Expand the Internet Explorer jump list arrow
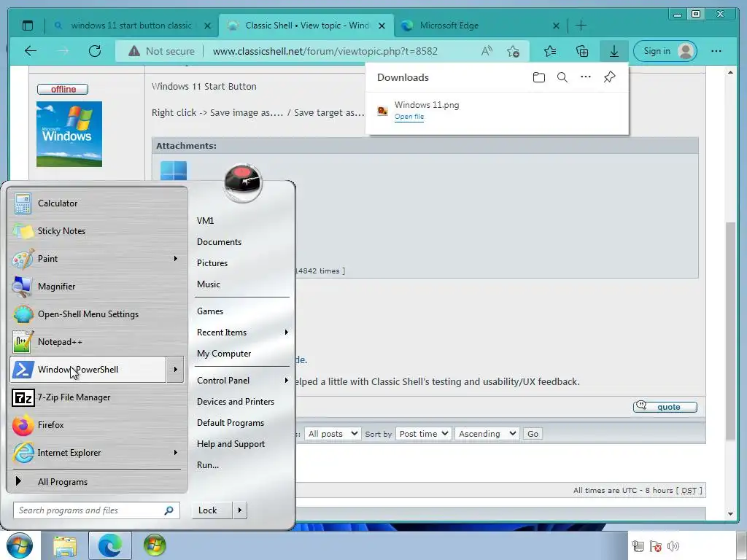 175,453
